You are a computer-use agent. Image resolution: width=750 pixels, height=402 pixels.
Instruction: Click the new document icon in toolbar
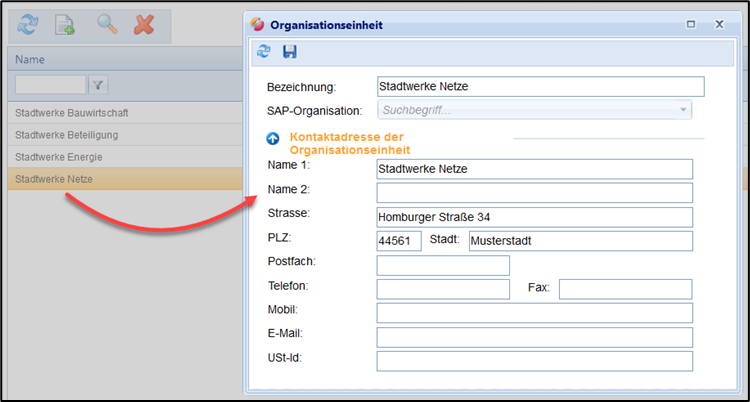[x=64, y=25]
